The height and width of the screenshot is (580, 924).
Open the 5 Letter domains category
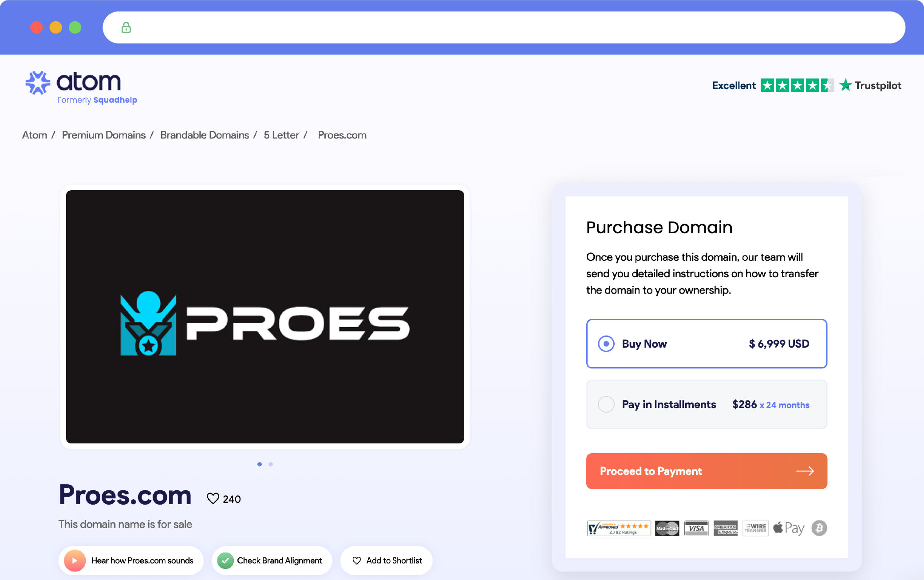click(282, 135)
